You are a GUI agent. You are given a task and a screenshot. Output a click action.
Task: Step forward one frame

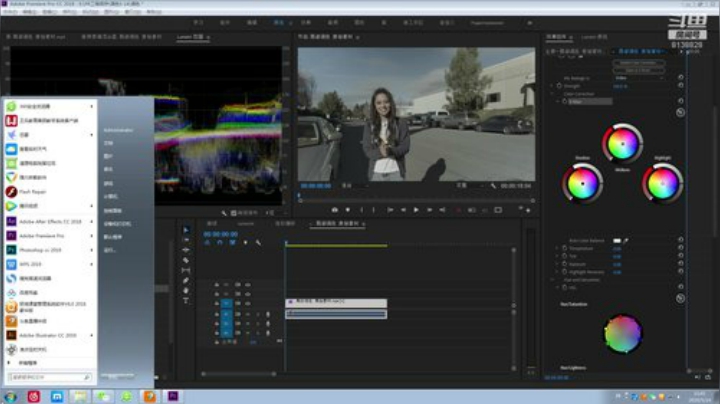coord(429,210)
